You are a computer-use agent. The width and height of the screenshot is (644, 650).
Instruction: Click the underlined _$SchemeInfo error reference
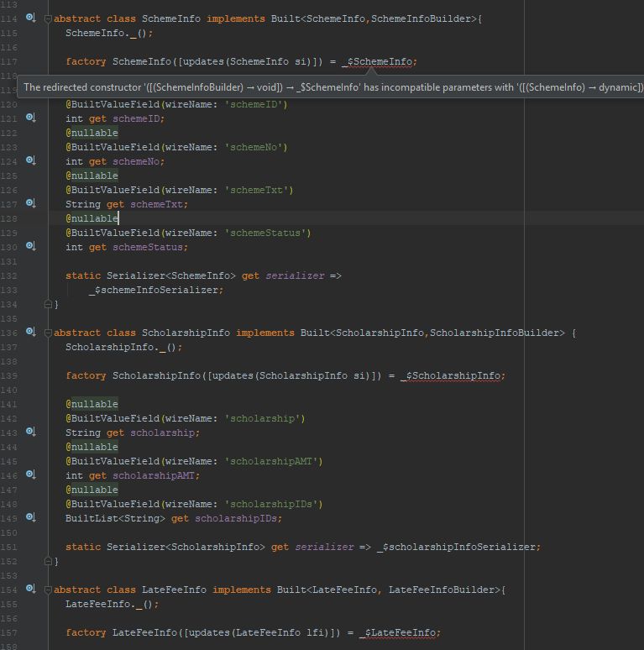tap(377, 62)
